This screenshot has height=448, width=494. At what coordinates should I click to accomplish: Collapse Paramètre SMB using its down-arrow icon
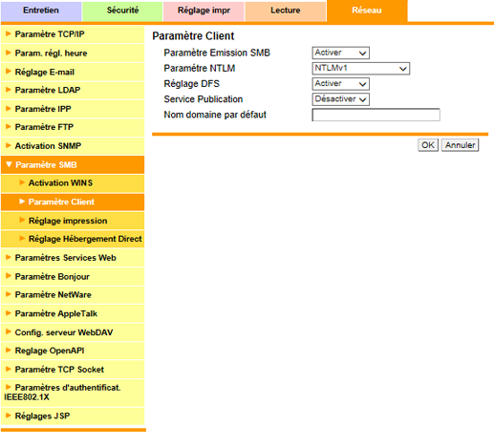click(9, 164)
